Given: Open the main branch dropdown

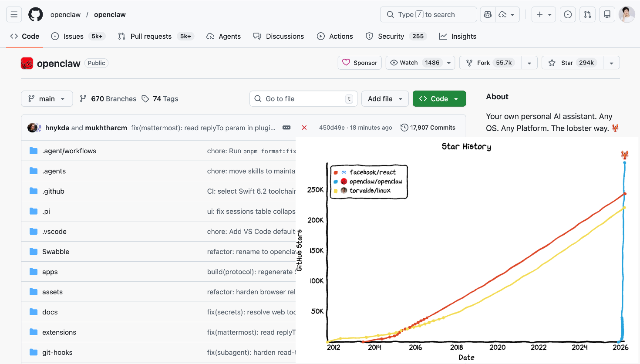Looking at the screenshot, I should coord(47,99).
